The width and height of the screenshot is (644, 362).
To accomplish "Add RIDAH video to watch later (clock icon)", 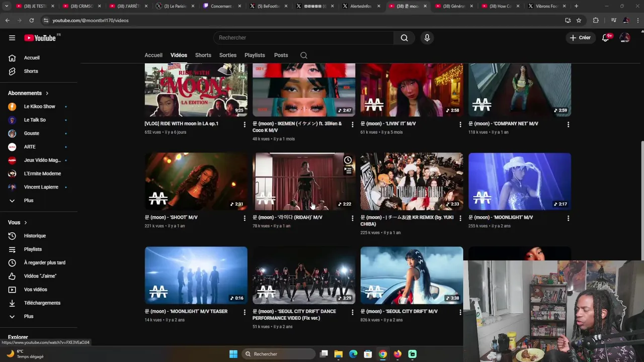I will (x=348, y=160).
